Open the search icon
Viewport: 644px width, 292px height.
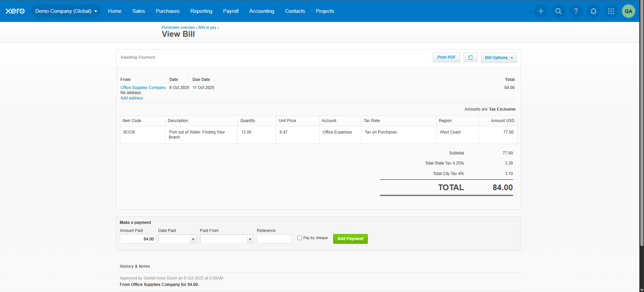point(558,11)
